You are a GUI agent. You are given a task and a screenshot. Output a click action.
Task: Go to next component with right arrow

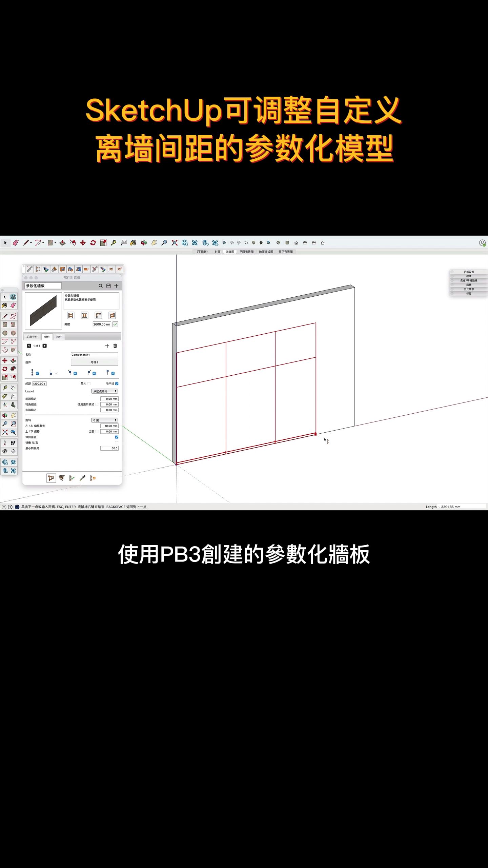(45, 346)
